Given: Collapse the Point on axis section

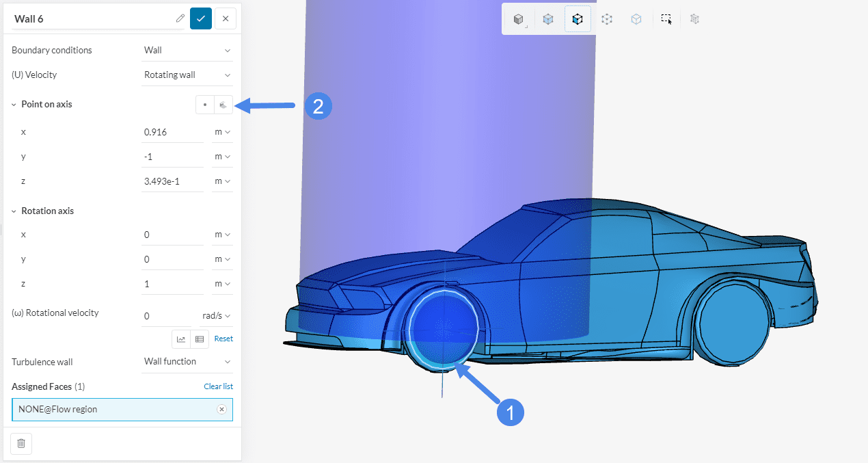Looking at the screenshot, I should pos(14,105).
